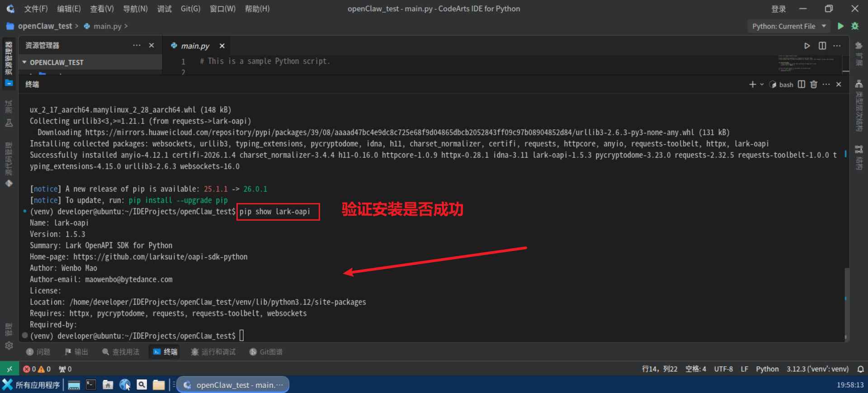
Task: Open the yellow folder icon in taskbar
Action: tap(159, 385)
